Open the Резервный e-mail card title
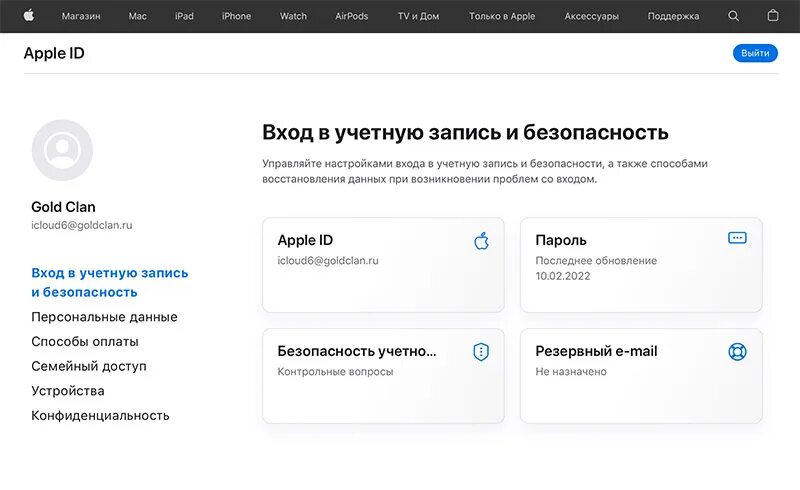Screen dimensions: 800x490 tap(596, 351)
